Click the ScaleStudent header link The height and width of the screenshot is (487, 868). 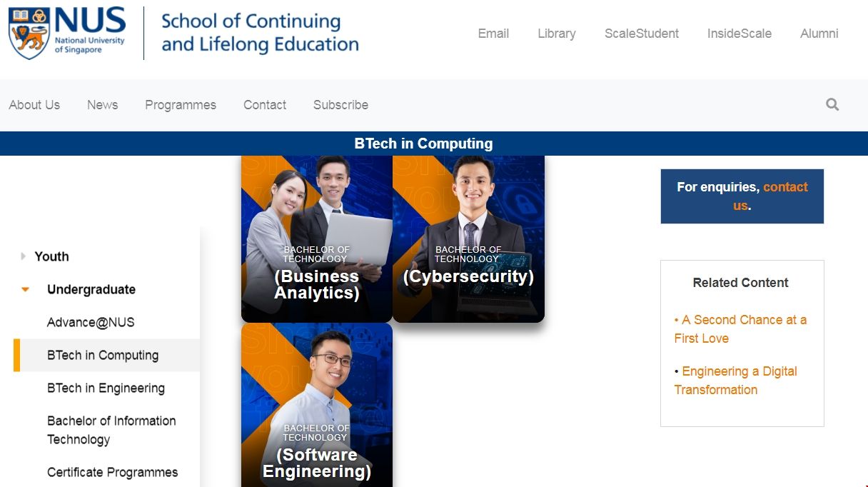pos(641,33)
